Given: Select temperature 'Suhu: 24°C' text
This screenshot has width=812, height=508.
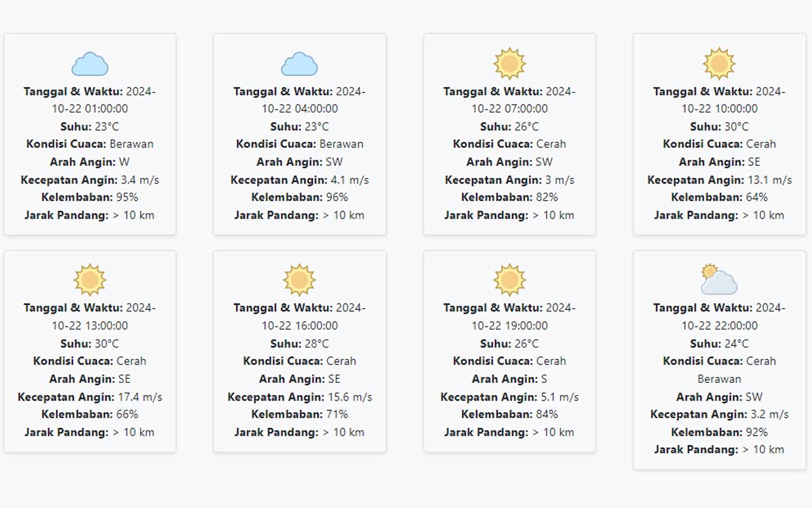Looking at the screenshot, I should [x=719, y=344].
